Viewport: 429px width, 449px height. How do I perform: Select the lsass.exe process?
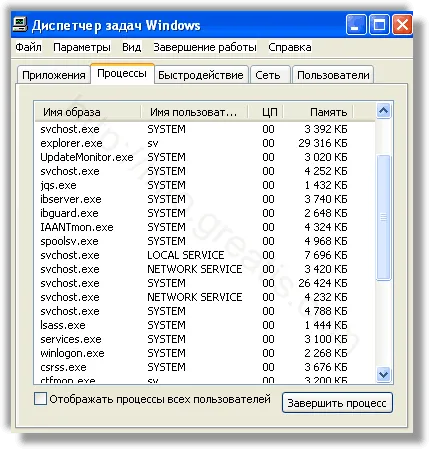coord(205,325)
